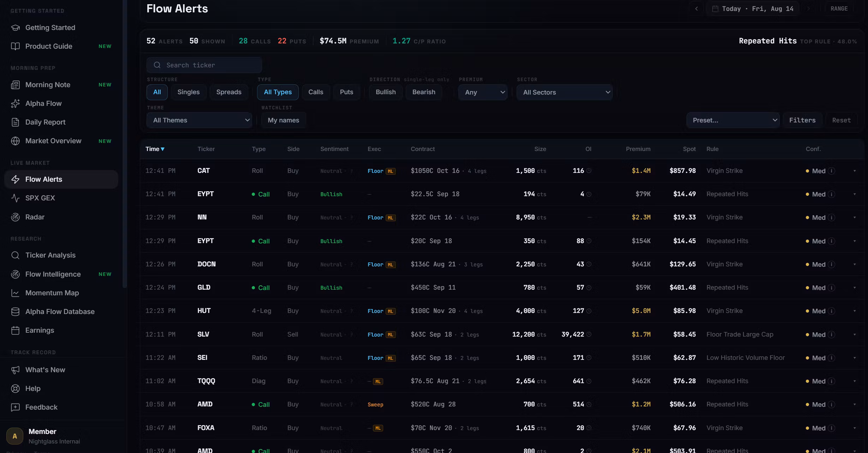Screen dimensions: 868x453
Task: Click the Radar target icon
Action: (15, 217)
